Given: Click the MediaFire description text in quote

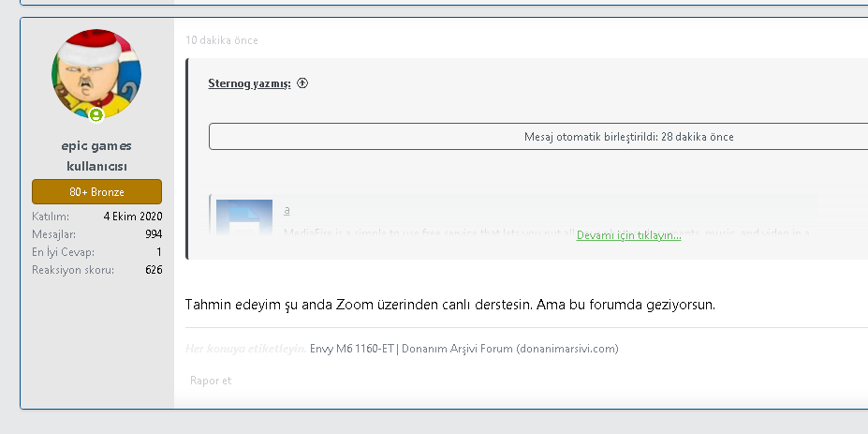Looking at the screenshot, I should (547, 232).
